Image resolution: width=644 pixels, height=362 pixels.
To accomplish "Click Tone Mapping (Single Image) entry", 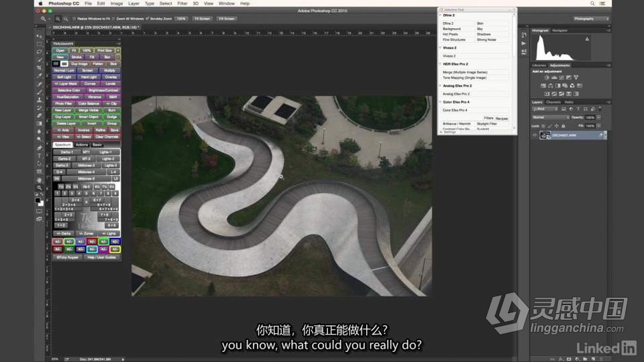I will point(464,78).
